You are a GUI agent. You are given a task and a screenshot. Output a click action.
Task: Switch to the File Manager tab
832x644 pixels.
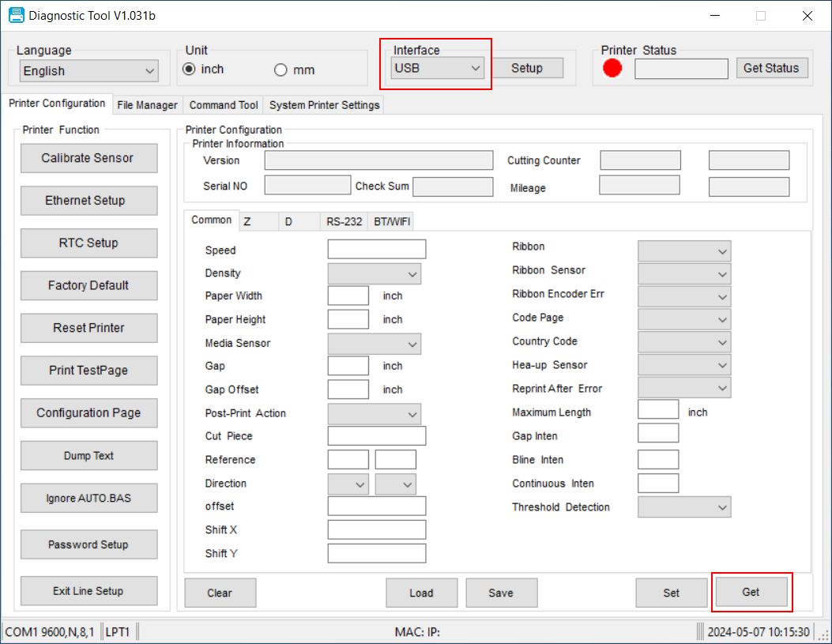pyautogui.click(x=147, y=105)
